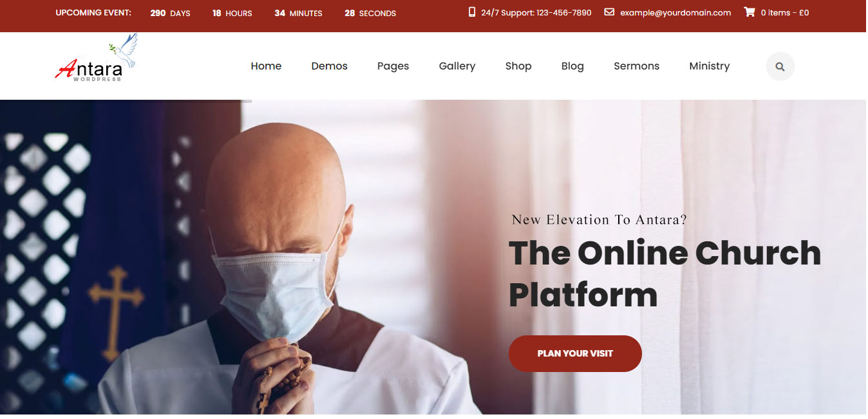Open the Blog menu
868x419 pixels.
572,66
